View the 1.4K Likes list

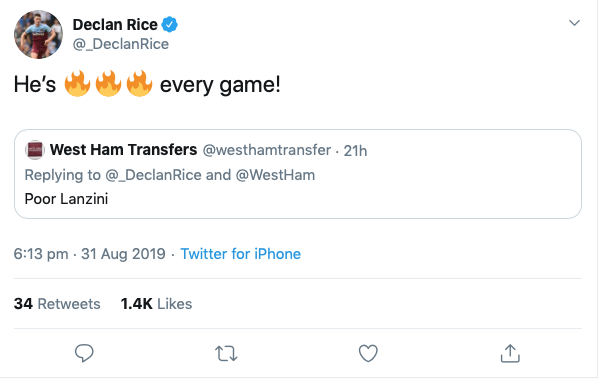click(156, 304)
